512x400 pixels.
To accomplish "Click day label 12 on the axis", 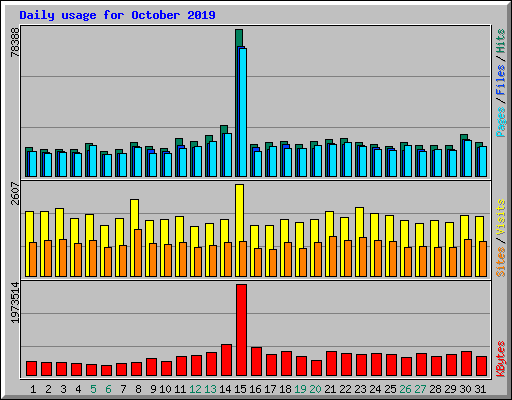I will (195, 389).
